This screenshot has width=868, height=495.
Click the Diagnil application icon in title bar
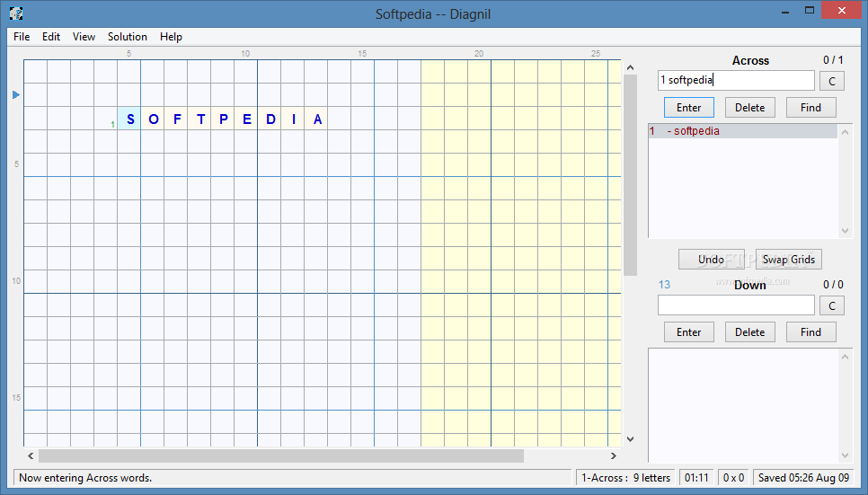pyautogui.click(x=16, y=13)
